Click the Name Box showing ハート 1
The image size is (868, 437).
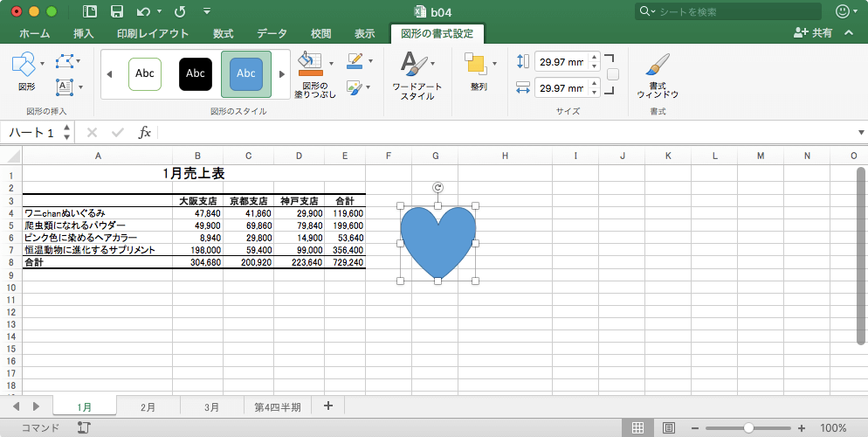tap(32, 132)
